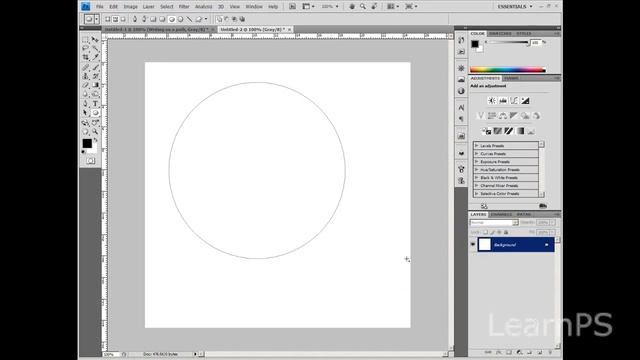Select the Path Selection tool

pos(86,113)
